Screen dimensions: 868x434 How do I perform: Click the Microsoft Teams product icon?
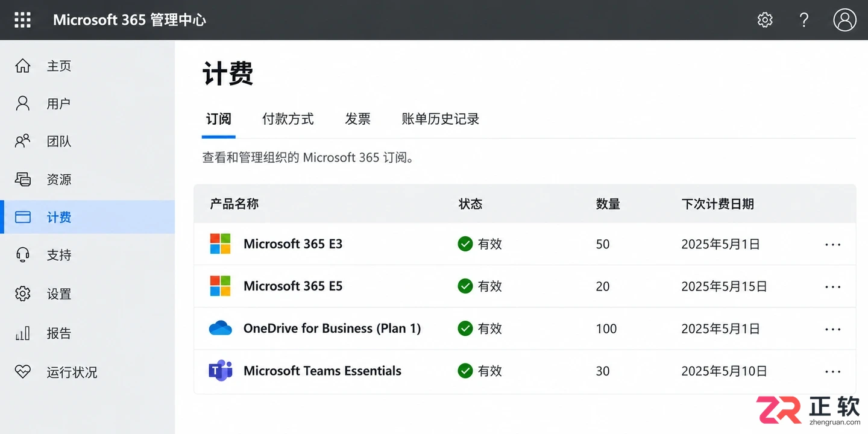point(221,370)
